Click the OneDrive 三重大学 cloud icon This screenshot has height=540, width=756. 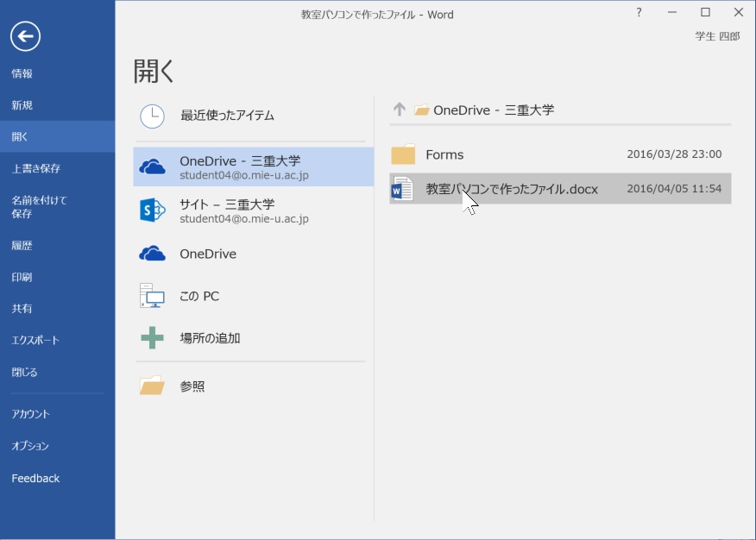coord(153,166)
